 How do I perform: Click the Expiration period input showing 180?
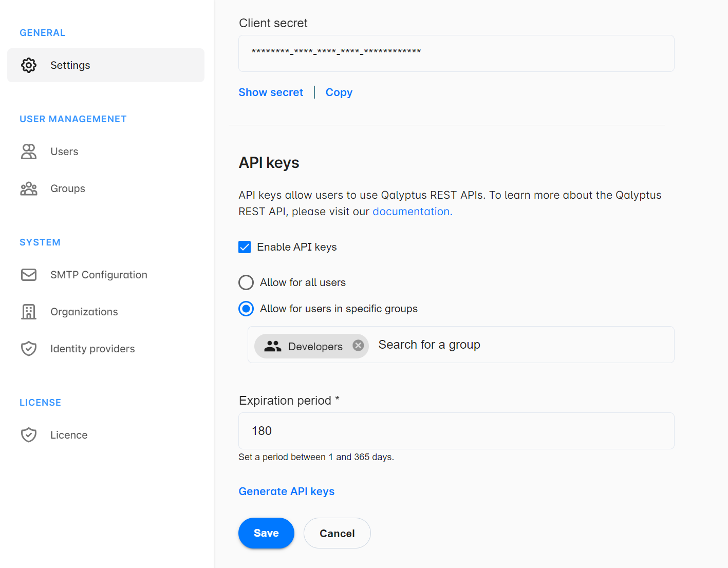tap(456, 431)
